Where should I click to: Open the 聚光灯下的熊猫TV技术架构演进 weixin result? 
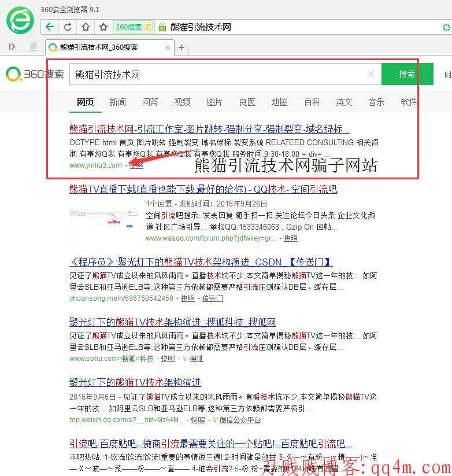coord(135,382)
